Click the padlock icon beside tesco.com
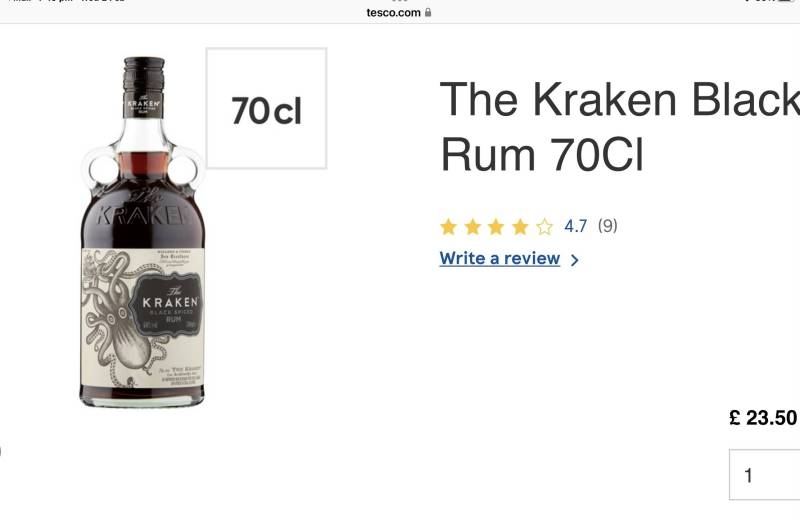Image resolution: width=800 pixels, height=521 pixels. pos(428,12)
